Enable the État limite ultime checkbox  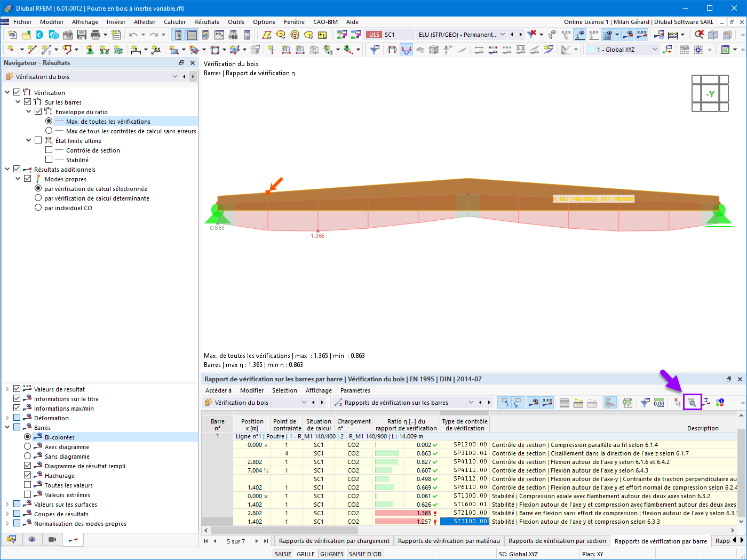38,140
